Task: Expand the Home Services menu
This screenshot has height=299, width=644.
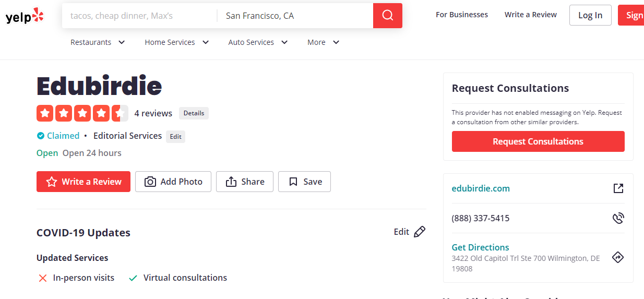Action: (177, 42)
